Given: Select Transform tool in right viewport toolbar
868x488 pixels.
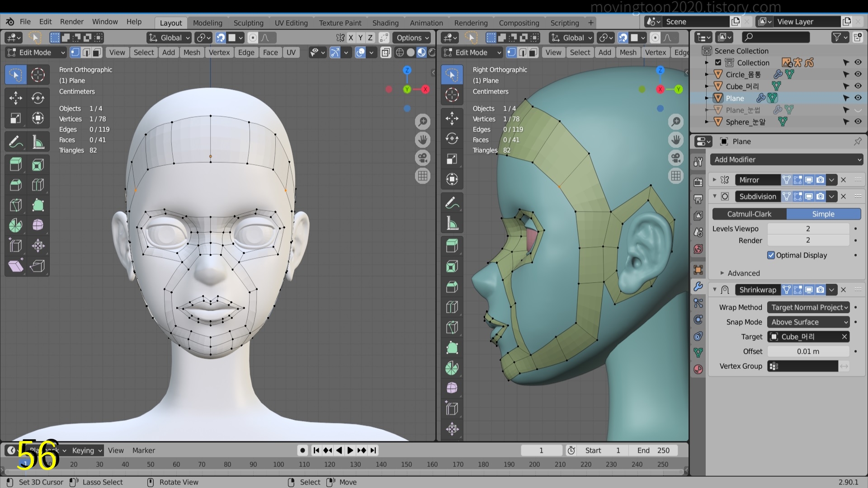Looking at the screenshot, I should [452, 179].
